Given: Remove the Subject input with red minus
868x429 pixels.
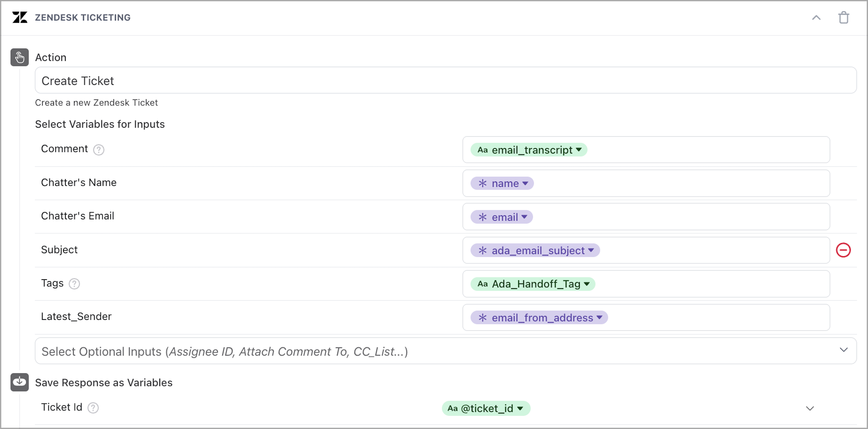Looking at the screenshot, I should click(x=843, y=250).
